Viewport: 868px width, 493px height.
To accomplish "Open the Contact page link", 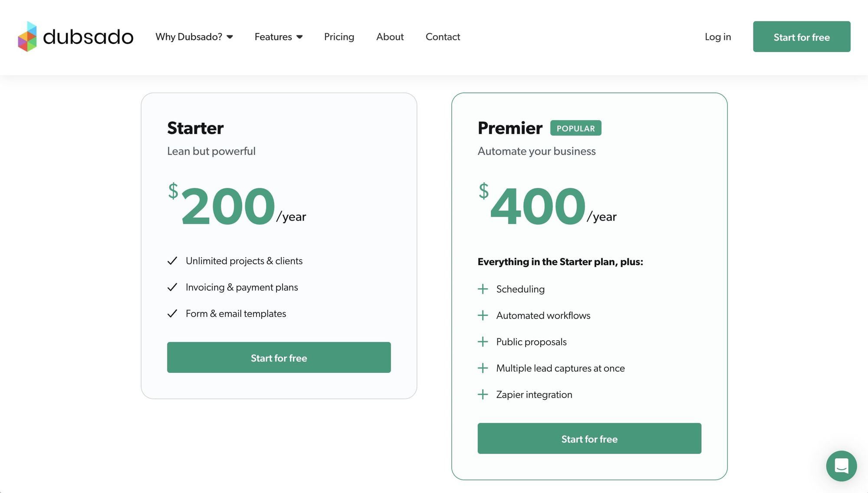I will 443,37.
